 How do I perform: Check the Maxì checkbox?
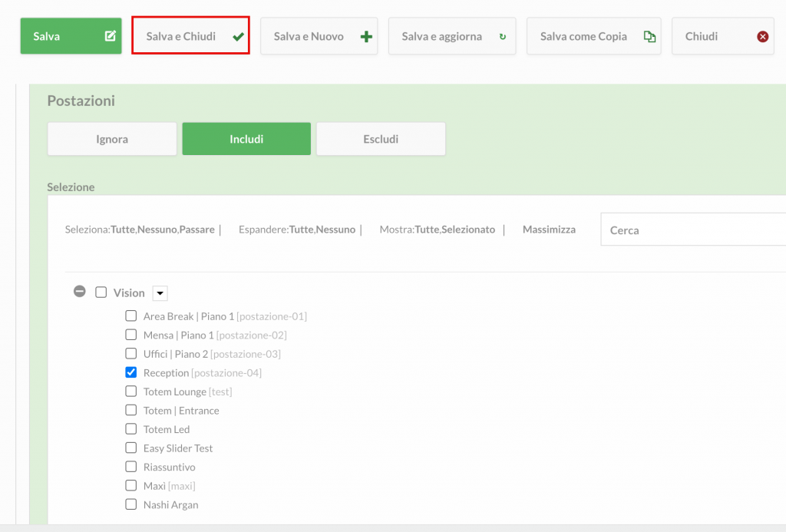(130, 485)
